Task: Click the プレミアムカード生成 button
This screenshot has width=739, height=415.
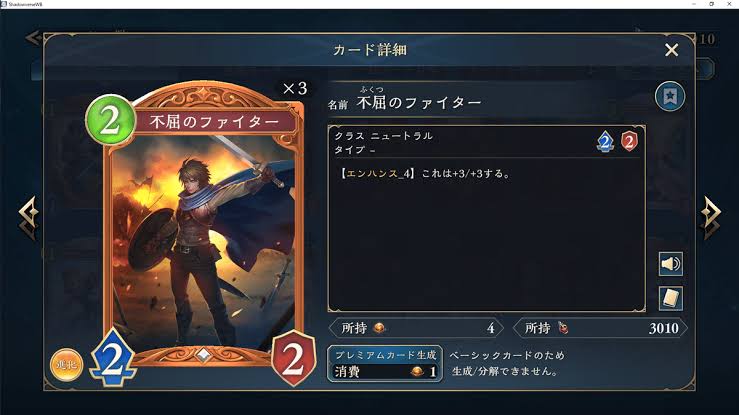Action: [385, 364]
